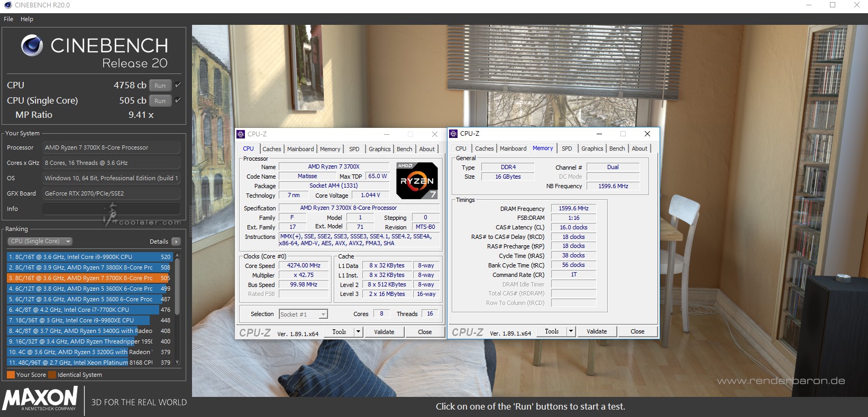Close the right CPU-Z window with X
The width and height of the screenshot is (868, 417).
(647, 134)
